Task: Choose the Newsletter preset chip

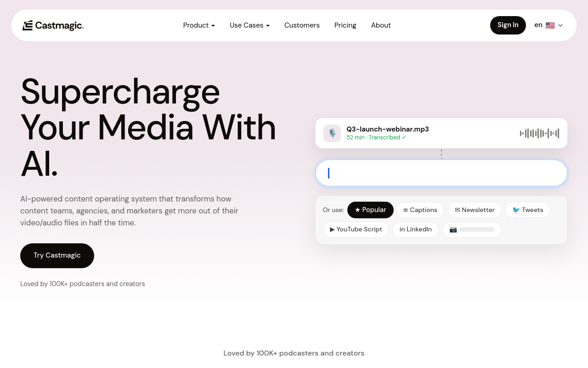Action: pos(475,210)
